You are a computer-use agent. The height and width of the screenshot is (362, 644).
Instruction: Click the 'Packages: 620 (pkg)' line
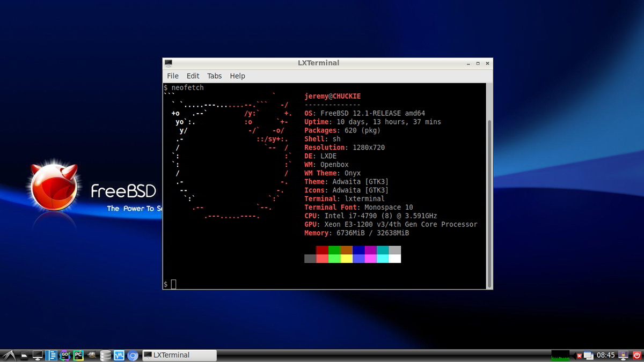342,131
